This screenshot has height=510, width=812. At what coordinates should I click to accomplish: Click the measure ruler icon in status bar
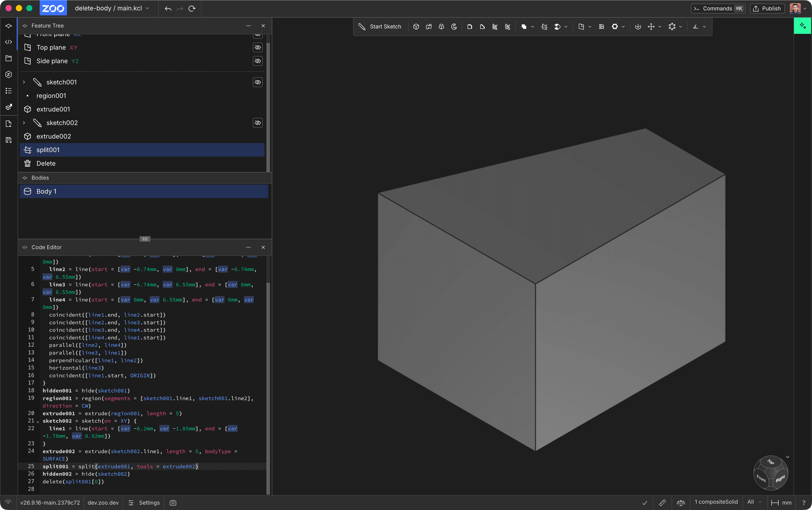662,503
